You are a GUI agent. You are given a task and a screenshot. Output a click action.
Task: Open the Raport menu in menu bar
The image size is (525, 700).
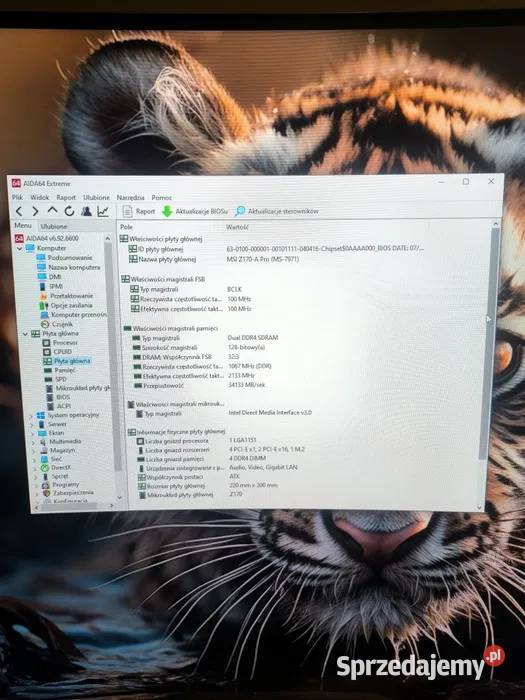66,197
